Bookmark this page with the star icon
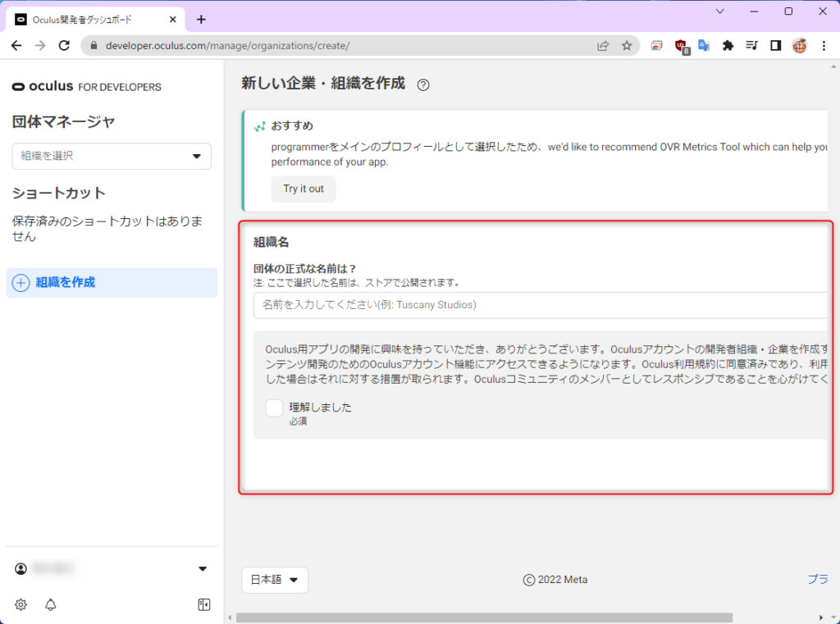 [626, 46]
